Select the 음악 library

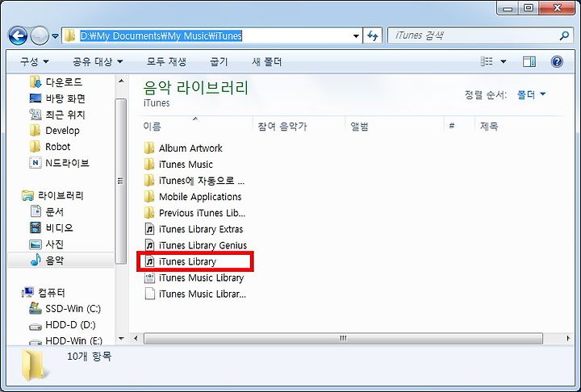pyautogui.click(x=47, y=261)
